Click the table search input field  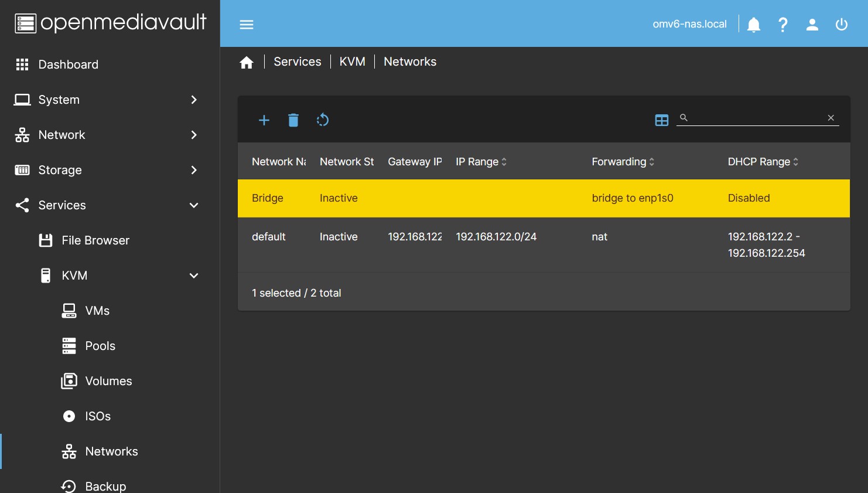(x=756, y=118)
